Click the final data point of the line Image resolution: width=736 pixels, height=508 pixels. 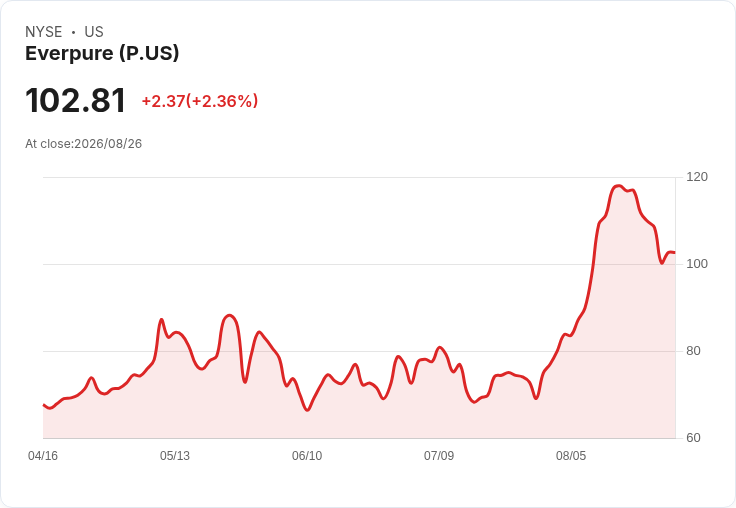point(675,253)
